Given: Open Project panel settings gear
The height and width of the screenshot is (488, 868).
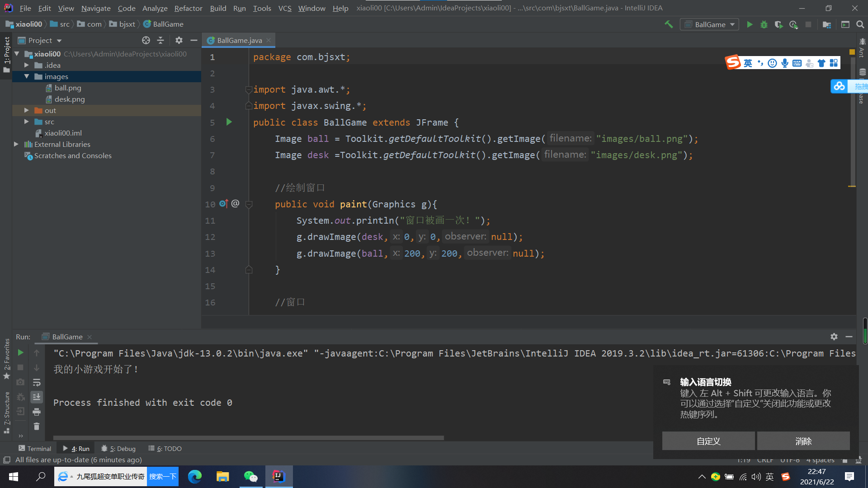Looking at the screenshot, I should (179, 40).
